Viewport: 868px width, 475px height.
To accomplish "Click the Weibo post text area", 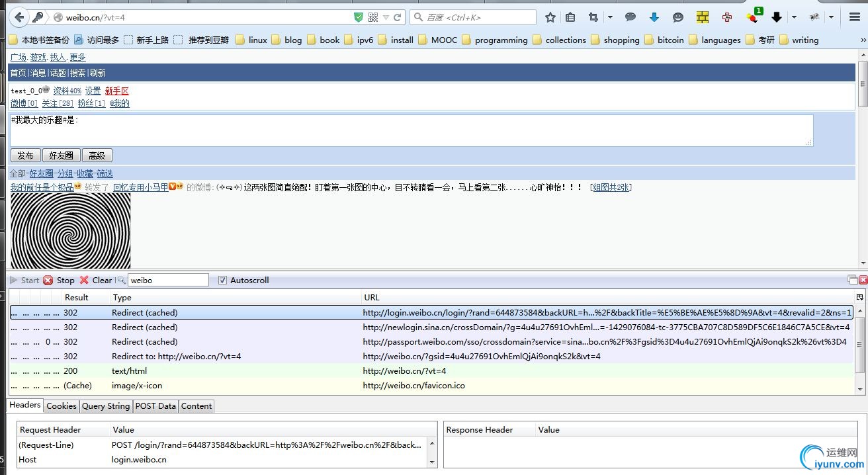I will [412, 130].
